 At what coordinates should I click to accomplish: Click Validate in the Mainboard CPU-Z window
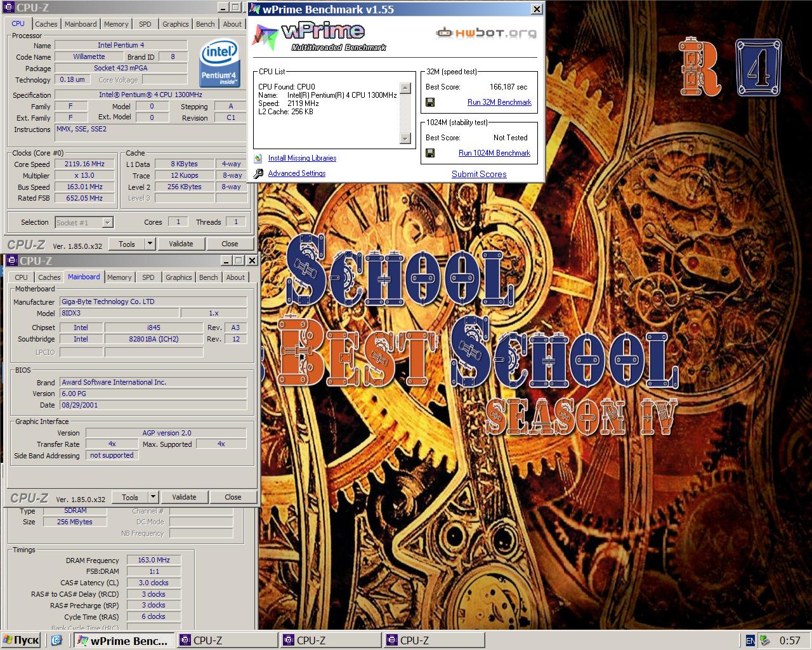[184, 497]
